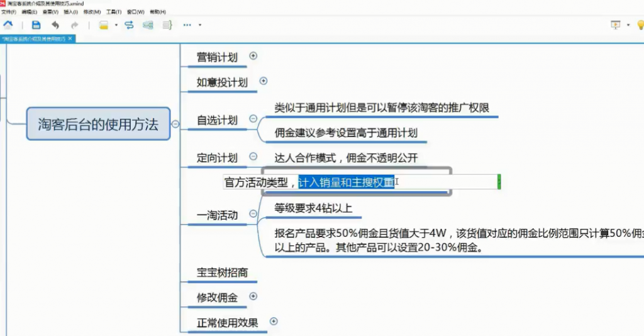Screen dimensions: 644x336
Task: Close the xmind document tab
Action: coord(70,38)
